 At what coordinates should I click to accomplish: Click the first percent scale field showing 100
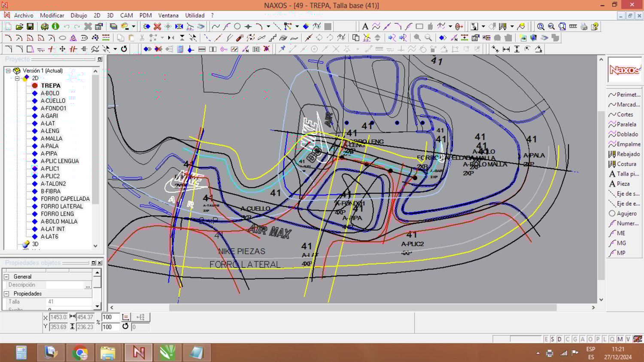click(x=110, y=317)
